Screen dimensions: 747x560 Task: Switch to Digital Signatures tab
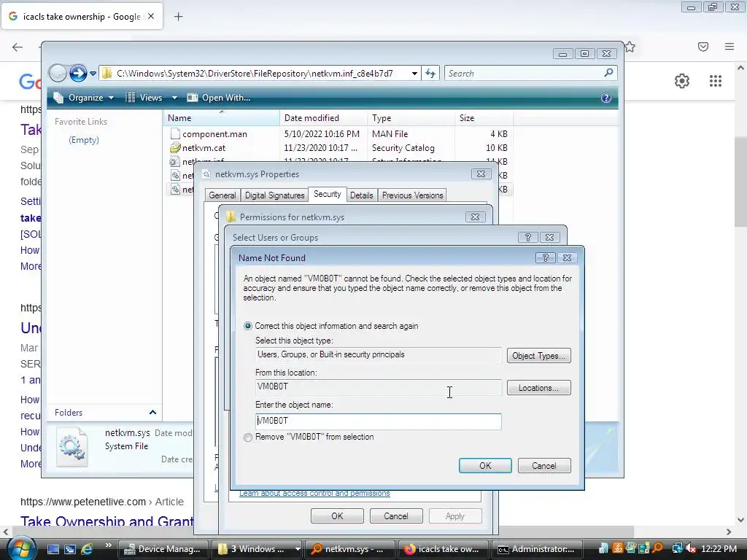274,195
